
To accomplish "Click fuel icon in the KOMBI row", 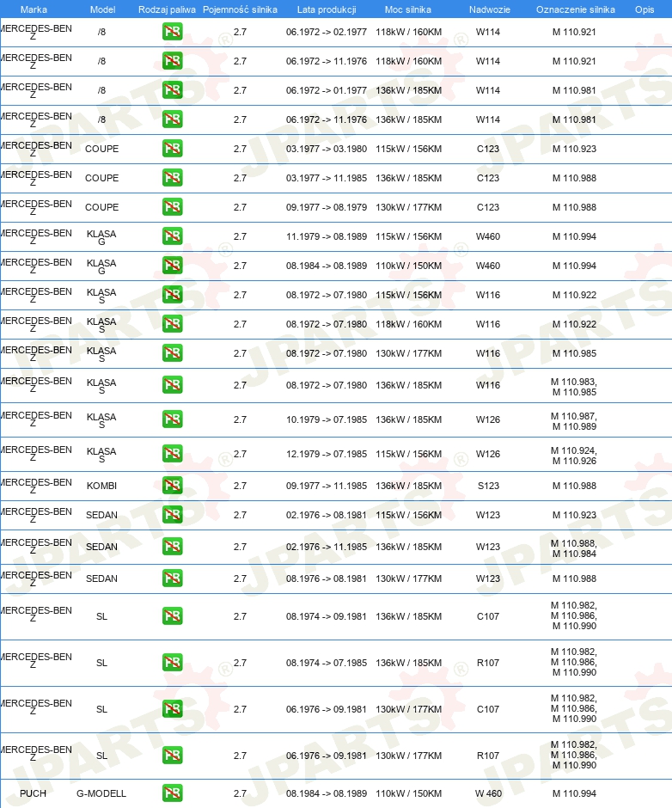I will click(172, 486).
